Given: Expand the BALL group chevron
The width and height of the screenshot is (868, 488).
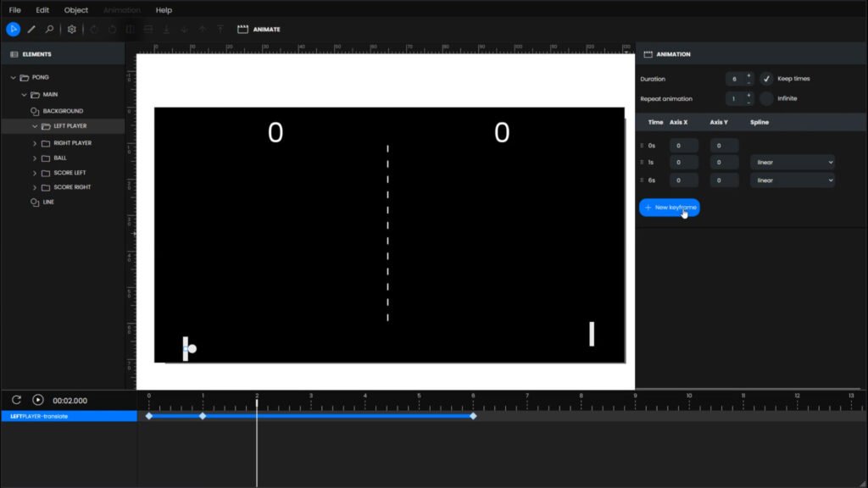Looking at the screenshot, I should pyautogui.click(x=35, y=158).
